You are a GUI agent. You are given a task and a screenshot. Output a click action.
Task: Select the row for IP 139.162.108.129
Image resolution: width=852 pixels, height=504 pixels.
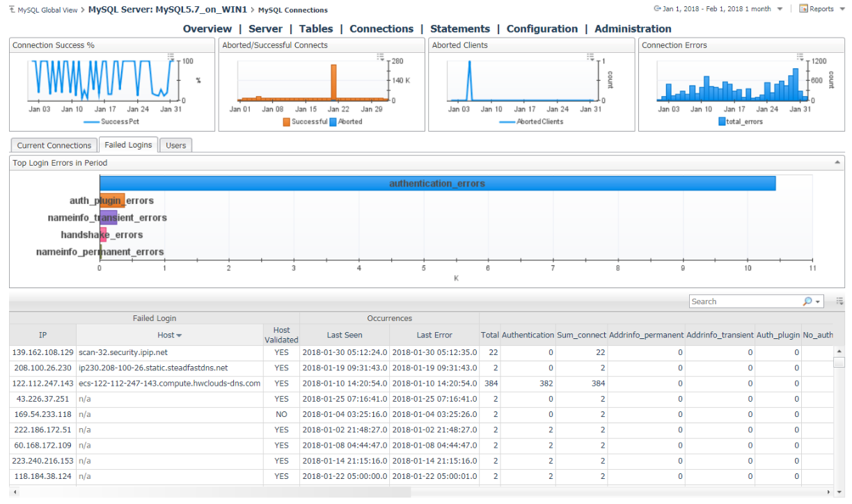pos(42,352)
